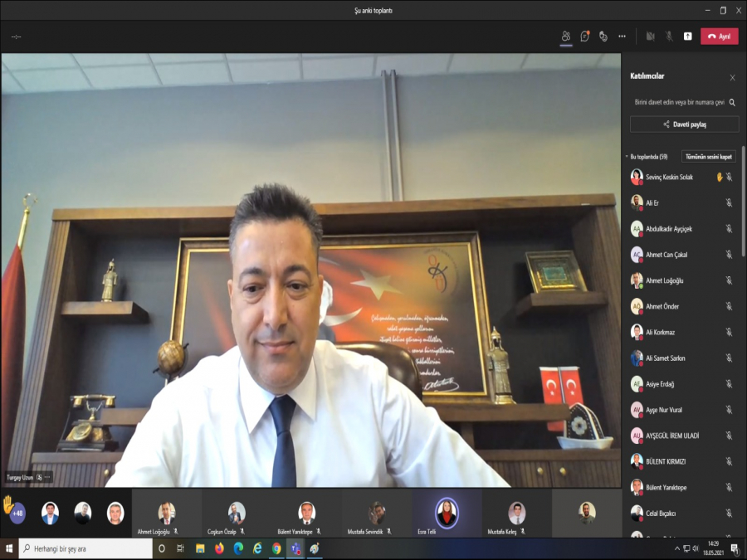Select BÜLENT KIRMIZI in participant list
The width and height of the screenshot is (747, 560).
point(682,461)
